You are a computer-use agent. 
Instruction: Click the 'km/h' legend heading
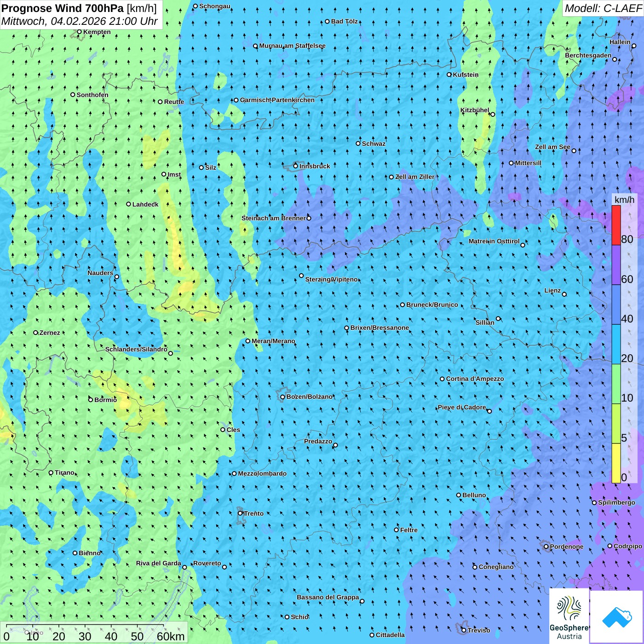pyautogui.click(x=624, y=199)
